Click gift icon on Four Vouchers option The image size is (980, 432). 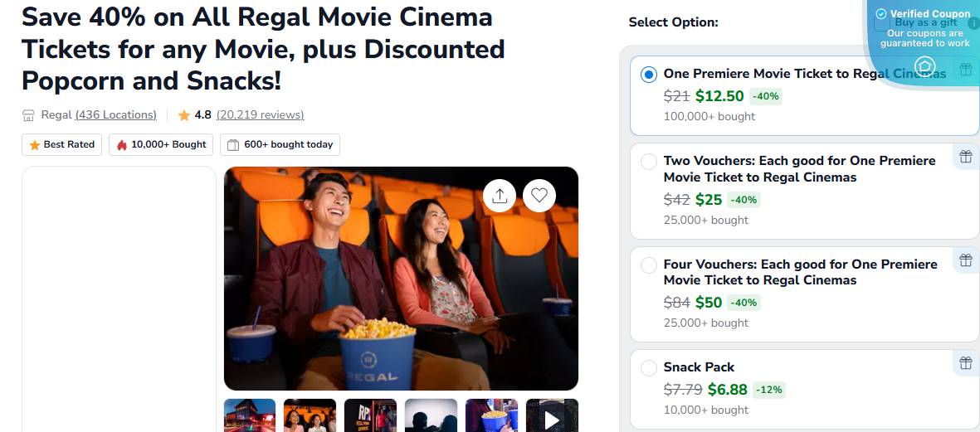965,260
